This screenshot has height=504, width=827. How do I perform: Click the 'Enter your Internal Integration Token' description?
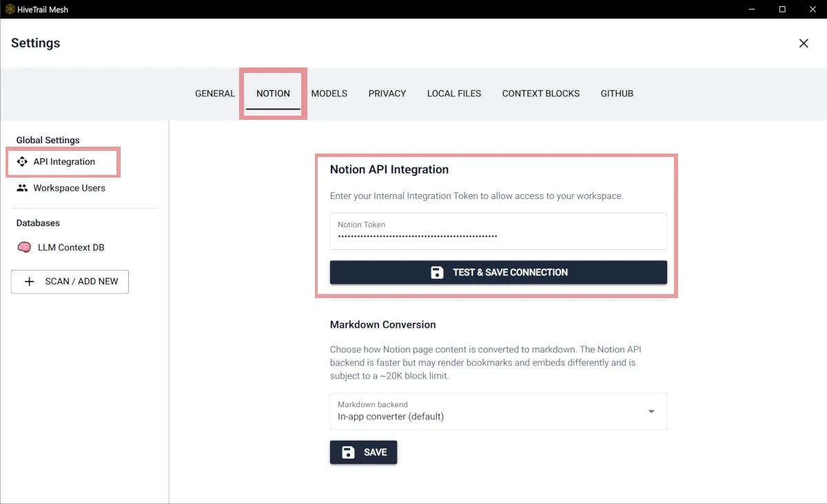pyautogui.click(x=477, y=196)
